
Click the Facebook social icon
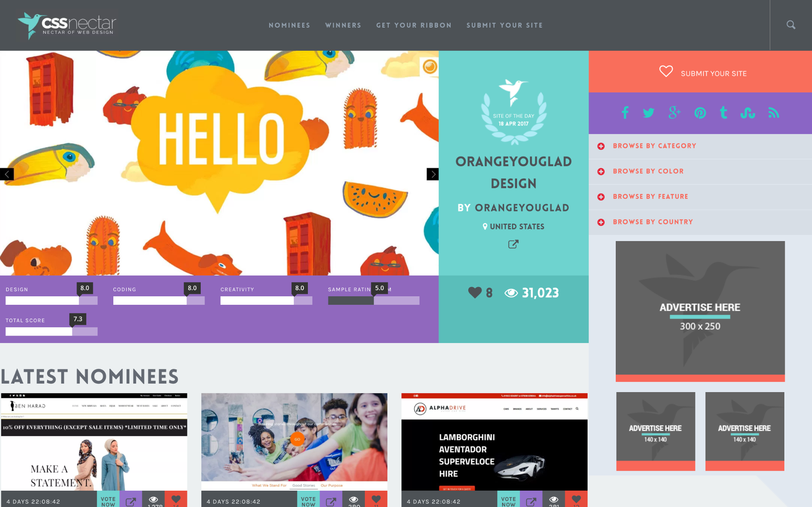tap(624, 113)
